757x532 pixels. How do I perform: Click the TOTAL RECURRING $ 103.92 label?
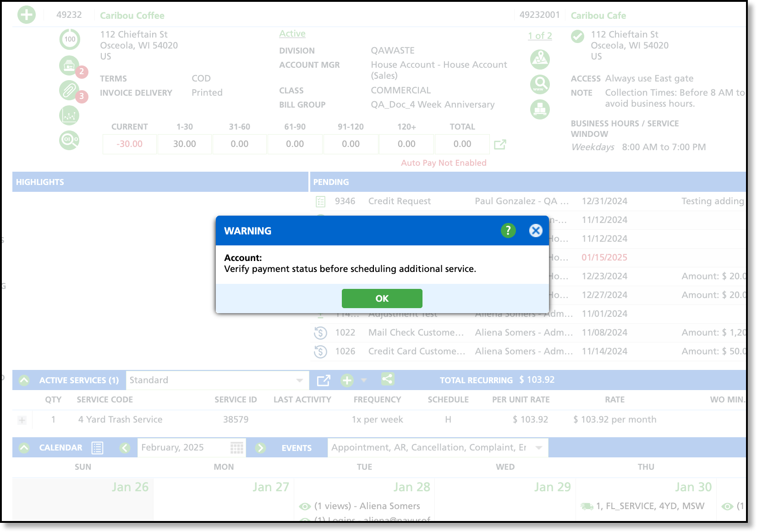[x=497, y=380]
